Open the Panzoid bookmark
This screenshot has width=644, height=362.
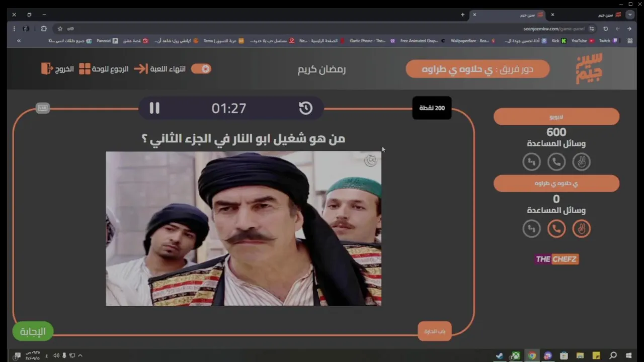[107, 41]
